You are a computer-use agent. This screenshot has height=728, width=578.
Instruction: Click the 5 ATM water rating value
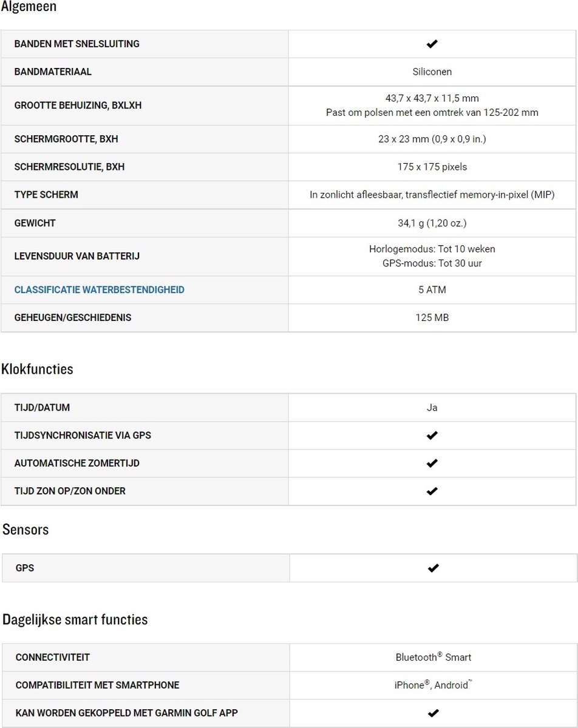point(432,290)
